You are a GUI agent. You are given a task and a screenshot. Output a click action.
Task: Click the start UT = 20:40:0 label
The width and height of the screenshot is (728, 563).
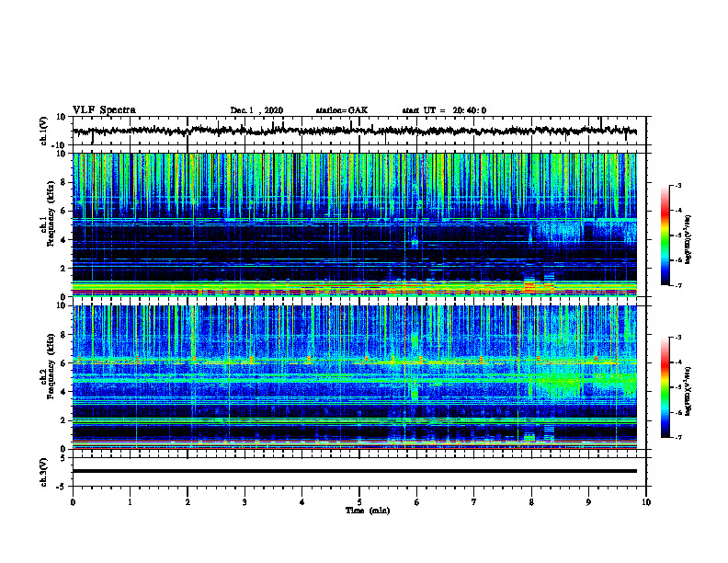pos(444,110)
